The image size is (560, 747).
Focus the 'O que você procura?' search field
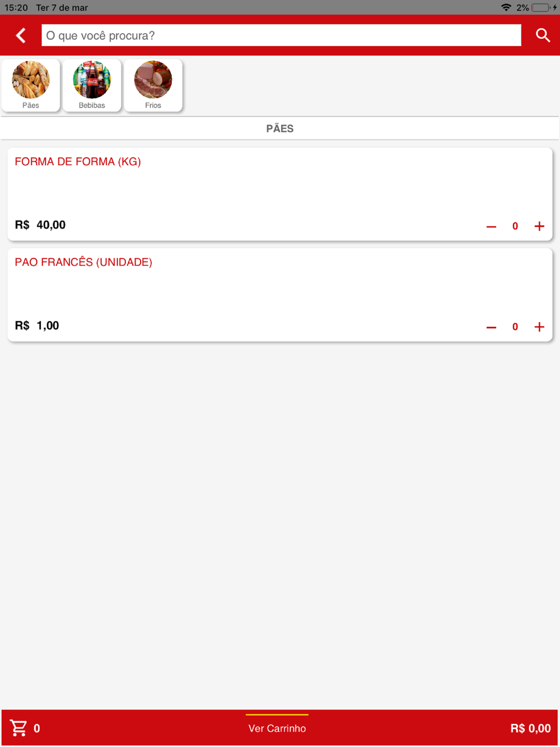point(281,35)
